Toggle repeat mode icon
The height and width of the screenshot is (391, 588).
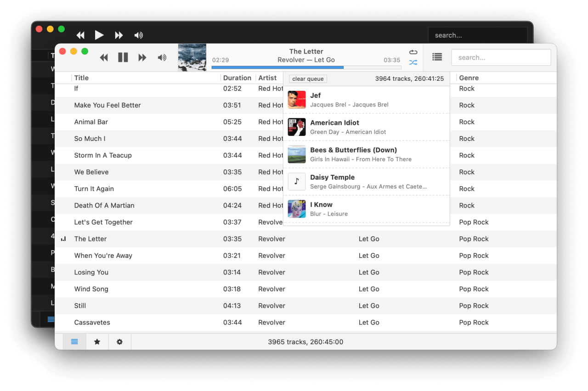(413, 52)
